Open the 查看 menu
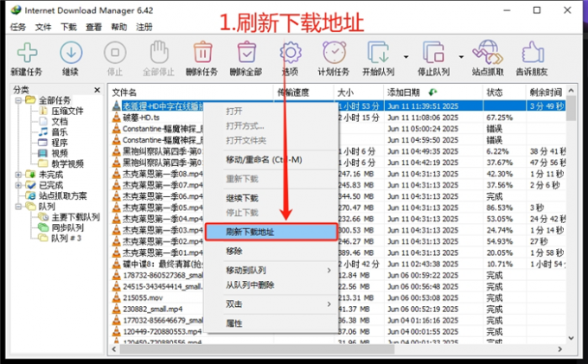588x364 pixels. [x=93, y=27]
